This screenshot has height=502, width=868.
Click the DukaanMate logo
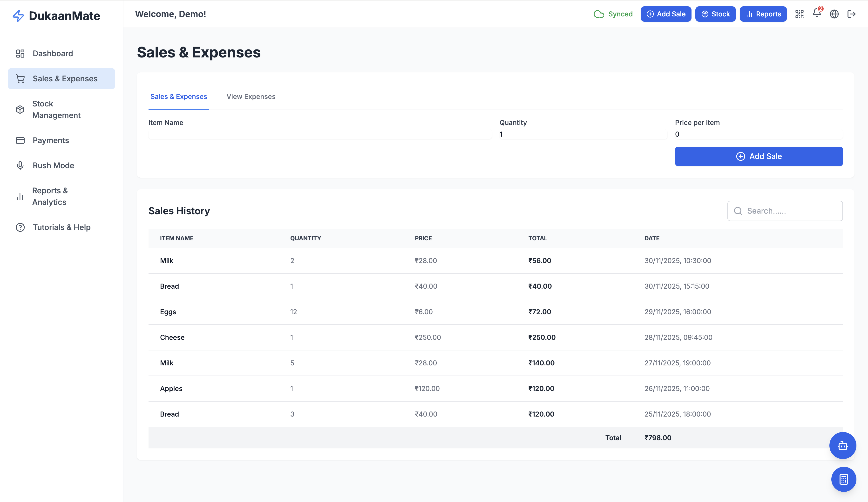pyautogui.click(x=57, y=15)
